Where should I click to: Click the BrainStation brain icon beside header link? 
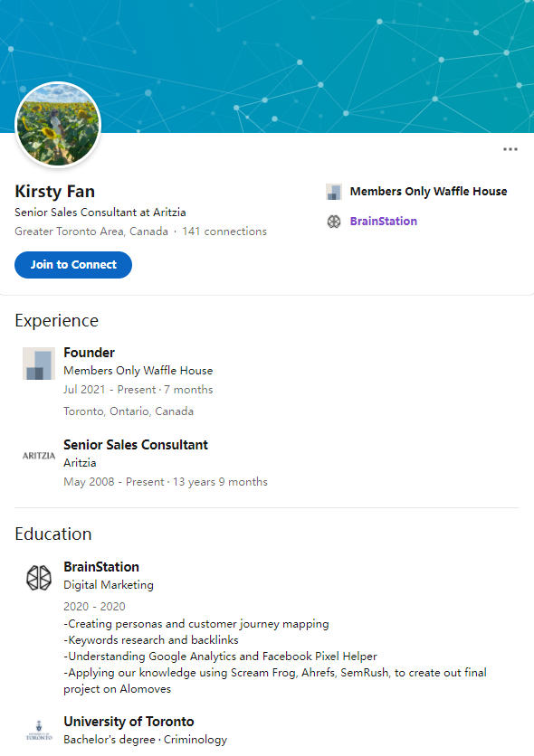tap(334, 222)
